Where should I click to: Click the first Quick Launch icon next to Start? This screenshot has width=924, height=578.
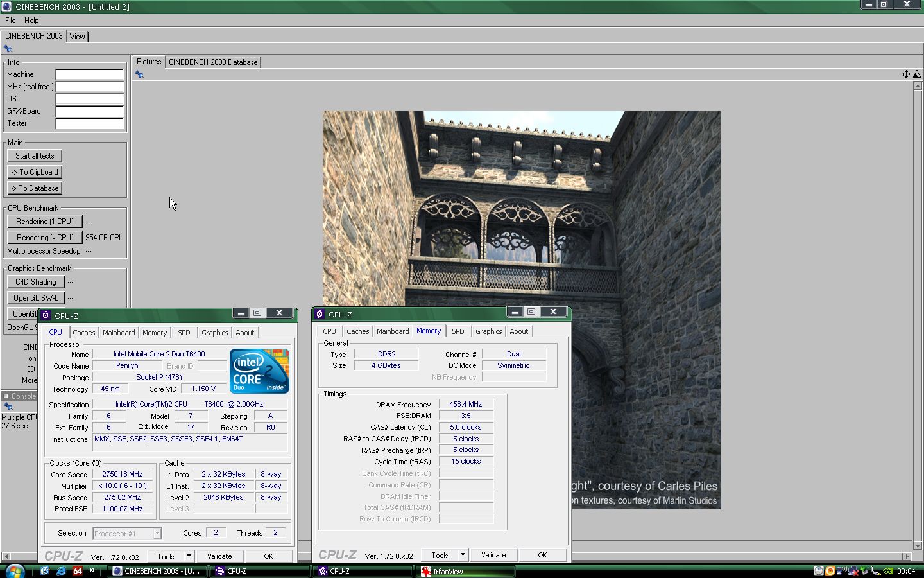(45, 570)
